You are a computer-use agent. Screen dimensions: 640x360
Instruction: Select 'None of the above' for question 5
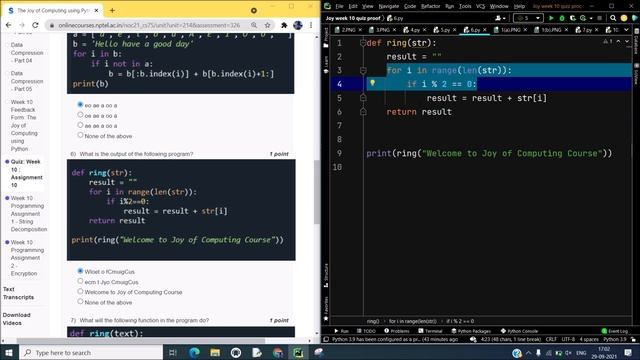[x=80, y=136]
